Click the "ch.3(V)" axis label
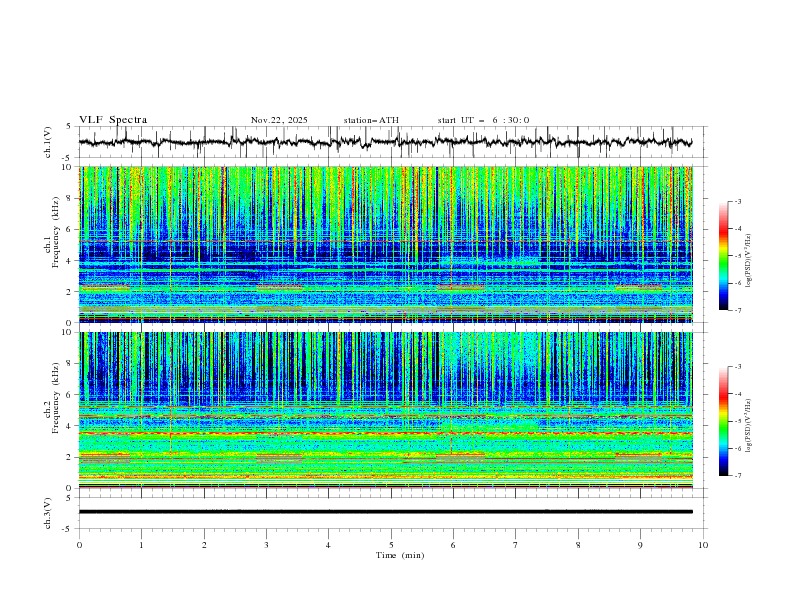792x612 pixels. (x=48, y=513)
